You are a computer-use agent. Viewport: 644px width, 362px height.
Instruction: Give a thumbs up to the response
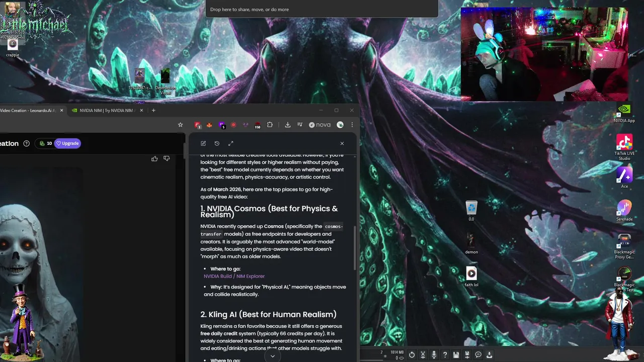pos(154,158)
